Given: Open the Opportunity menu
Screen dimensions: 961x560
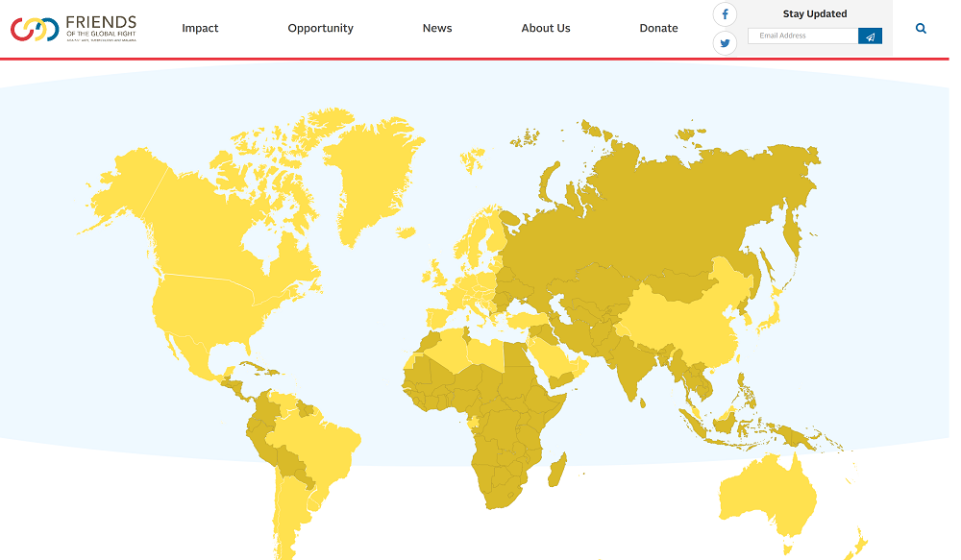Looking at the screenshot, I should (x=320, y=28).
